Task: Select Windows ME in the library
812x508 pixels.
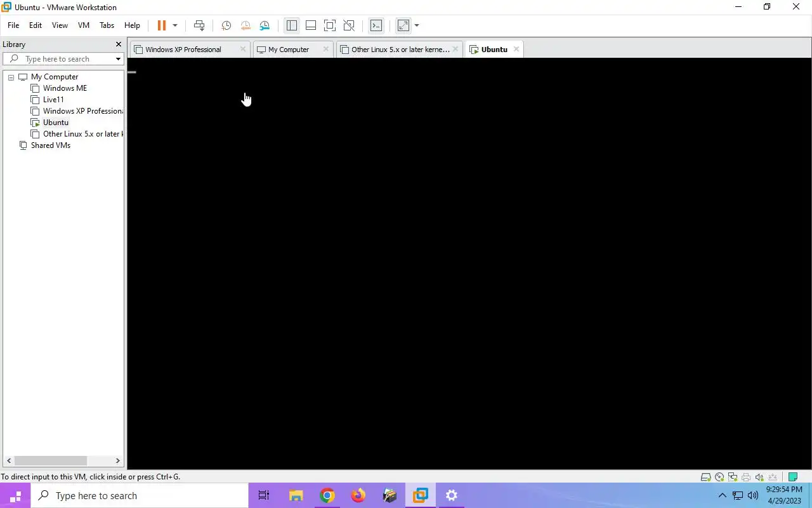Action: pyautogui.click(x=65, y=88)
